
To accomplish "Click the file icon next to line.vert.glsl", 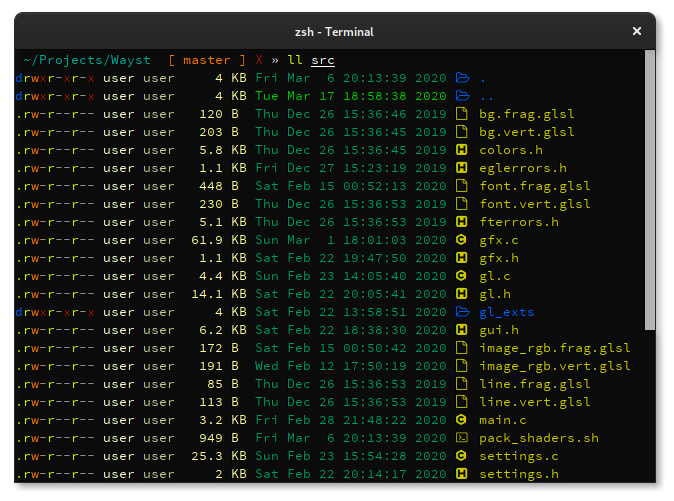I will [x=462, y=402].
